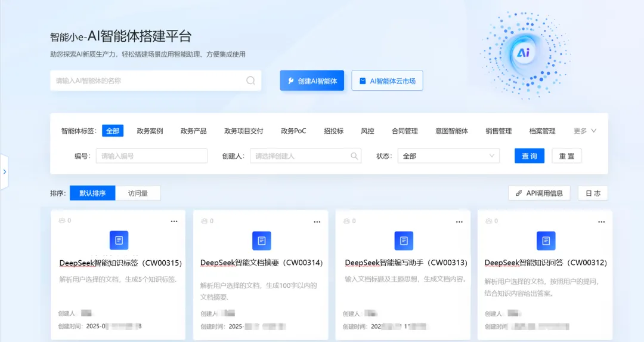Open the 状态 dropdown showing 全部
Image resolution: width=644 pixels, height=342 pixels.
448,156
